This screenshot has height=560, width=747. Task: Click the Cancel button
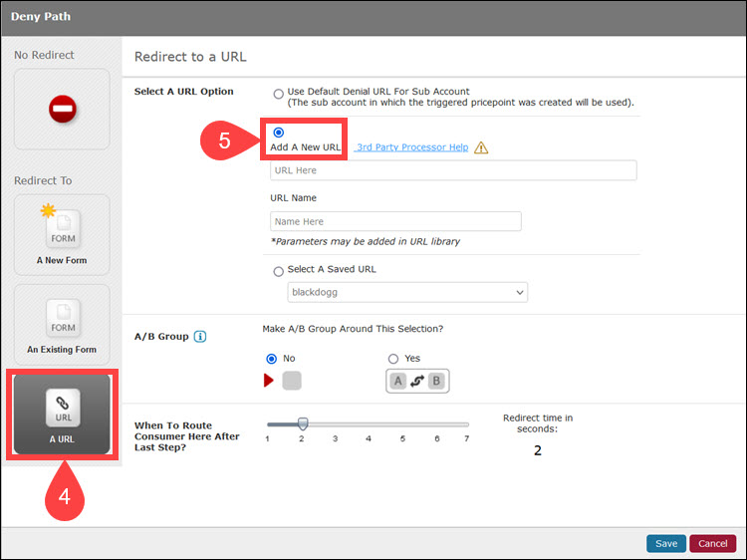coord(713,543)
